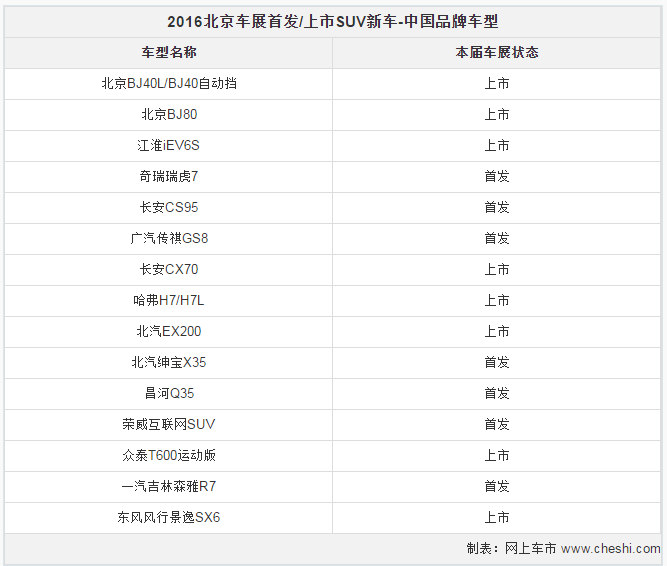The width and height of the screenshot is (667, 566).
Task: Select the 长安CS95 cell
Action: tap(169, 207)
